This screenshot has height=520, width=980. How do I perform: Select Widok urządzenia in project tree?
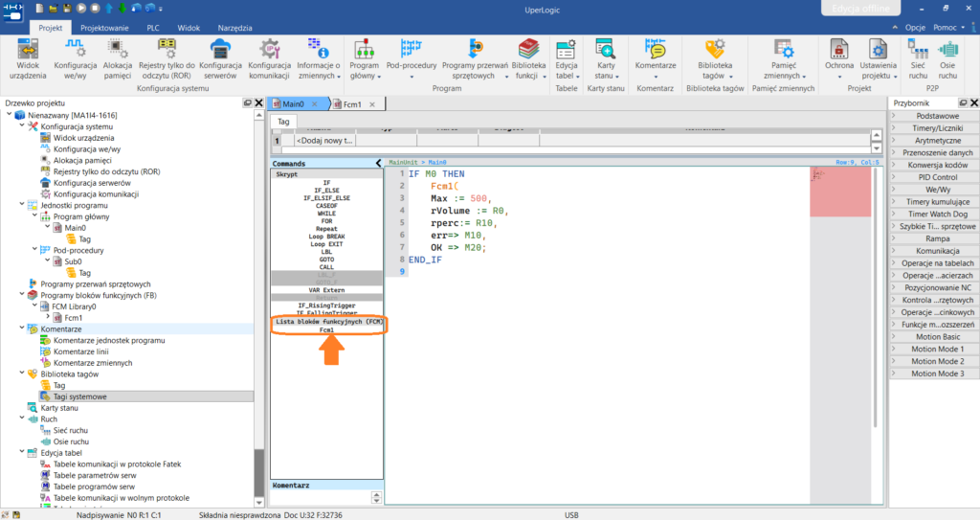[x=84, y=137]
